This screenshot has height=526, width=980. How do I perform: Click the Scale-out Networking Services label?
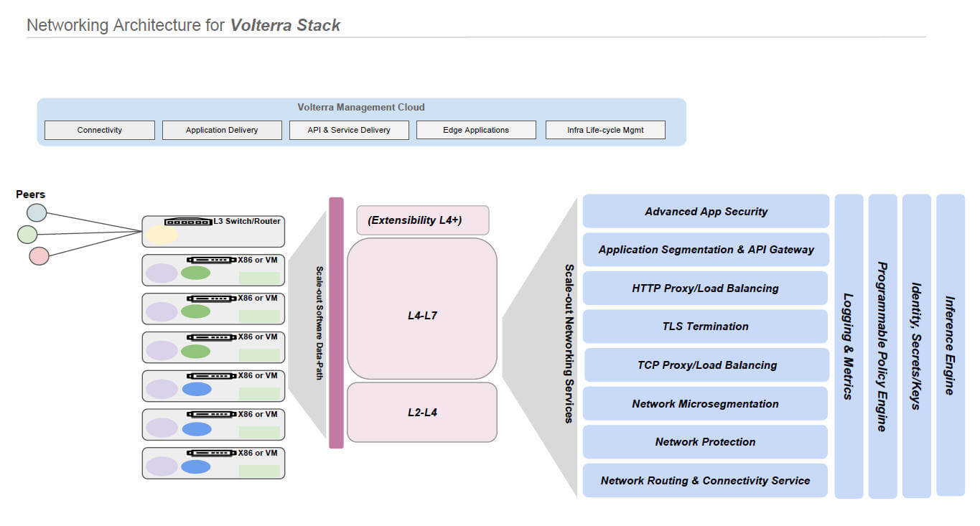[569, 343]
